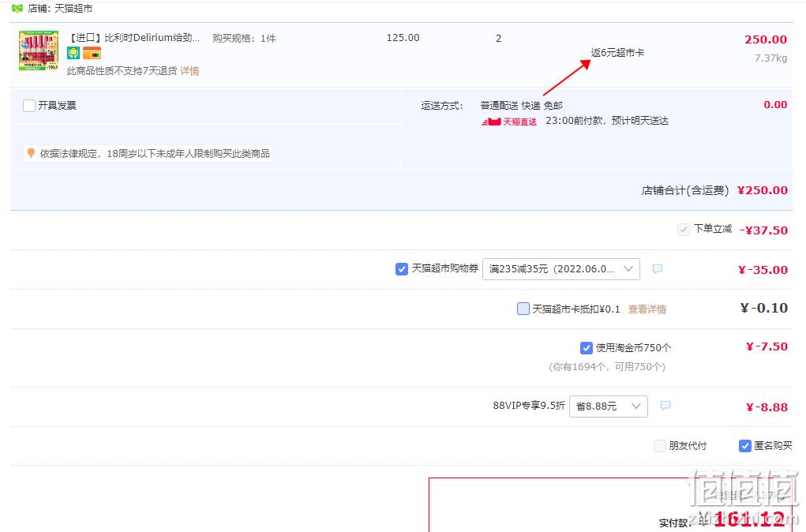The width and height of the screenshot is (806, 532).
Task: Click the unit price 125.00
Action: 403,38
